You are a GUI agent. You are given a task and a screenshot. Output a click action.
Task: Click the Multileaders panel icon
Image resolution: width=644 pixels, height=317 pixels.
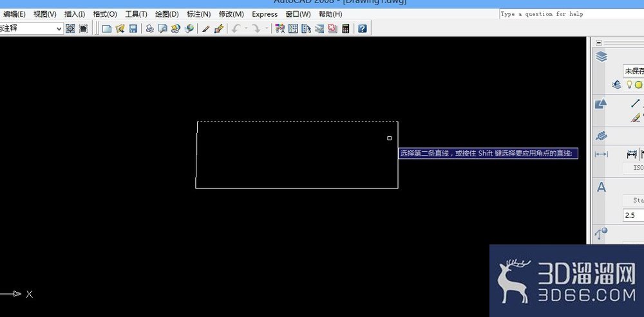(601, 234)
